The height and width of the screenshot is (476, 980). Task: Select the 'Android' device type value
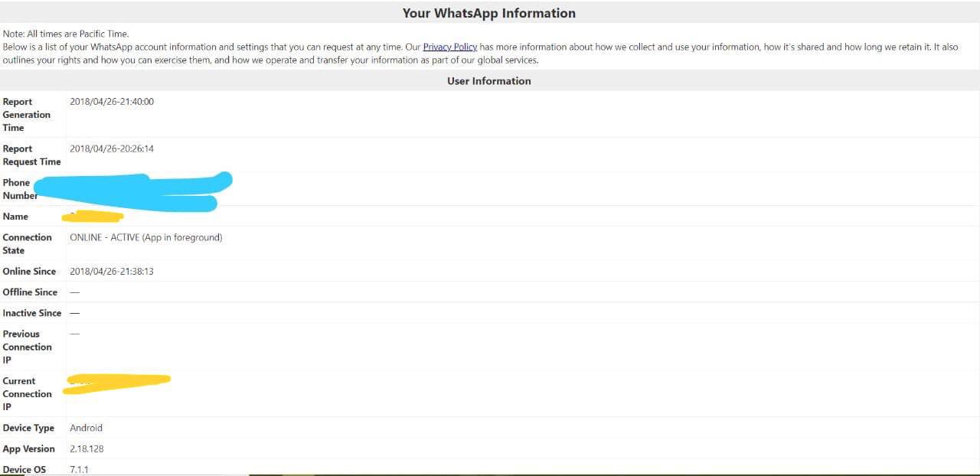[x=86, y=428]
